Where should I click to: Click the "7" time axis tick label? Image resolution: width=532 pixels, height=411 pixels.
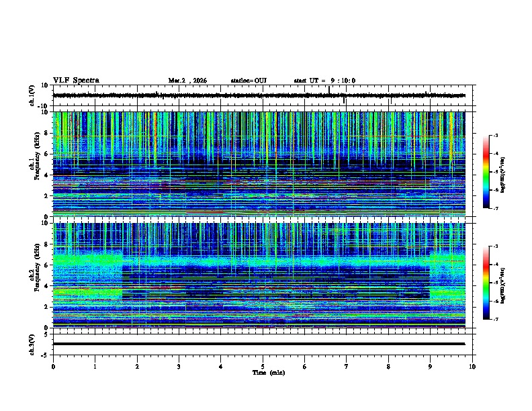point(347,367)
